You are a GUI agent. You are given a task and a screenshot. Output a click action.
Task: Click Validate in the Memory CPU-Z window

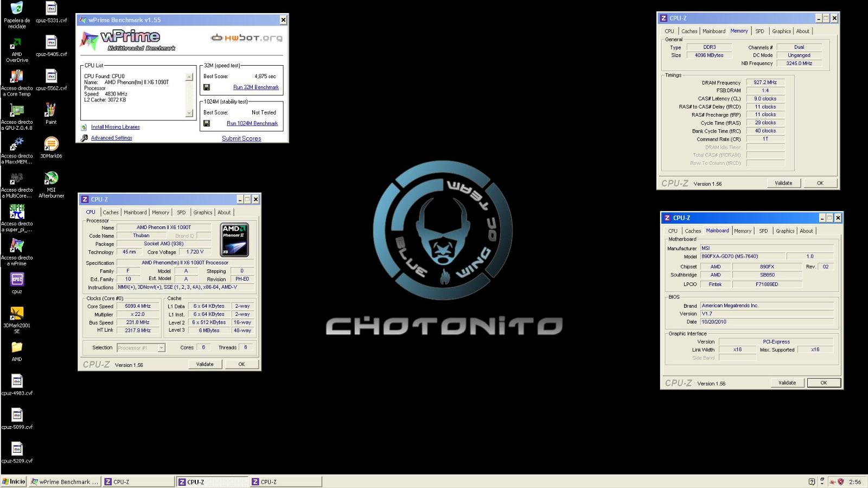pyautogui.click(x=783, y=183)
